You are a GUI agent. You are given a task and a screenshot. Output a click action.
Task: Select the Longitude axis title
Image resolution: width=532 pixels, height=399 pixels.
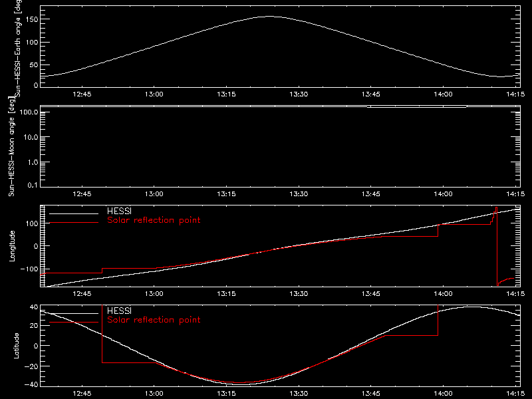(x=12, y=246)
